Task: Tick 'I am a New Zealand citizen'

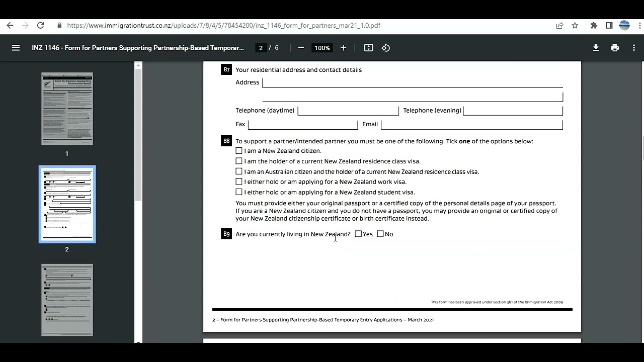Action: click(x=239, y=150)
